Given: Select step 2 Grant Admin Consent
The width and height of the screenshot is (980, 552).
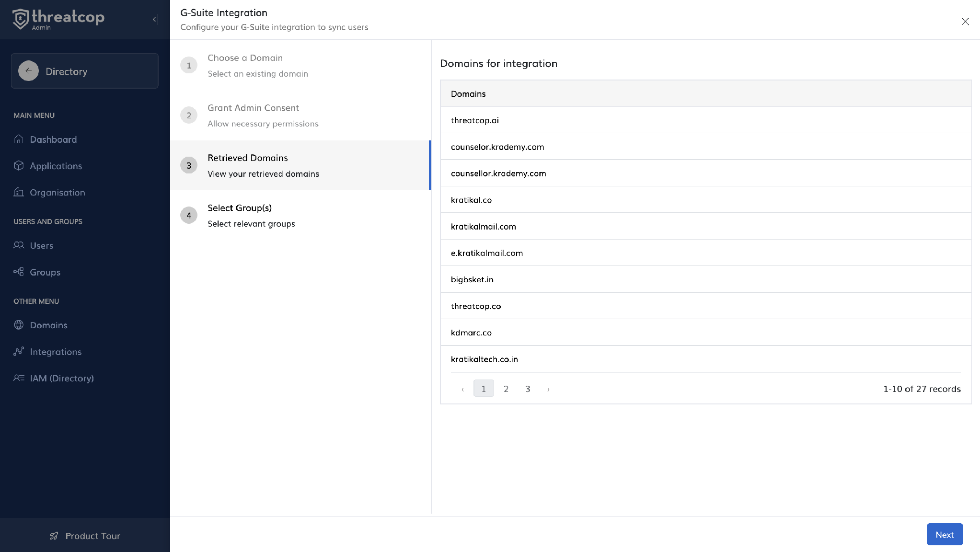Looking at the screenshot, I should (300, 115).
